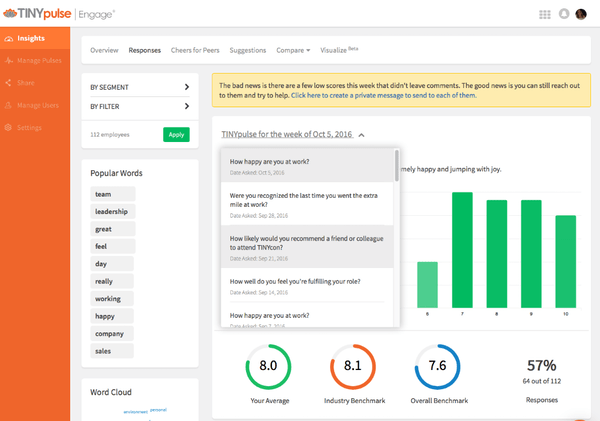Click the Insights gauge icon in sidebar
The height and width of the screenshot is (421, 600).
point(8,39)
